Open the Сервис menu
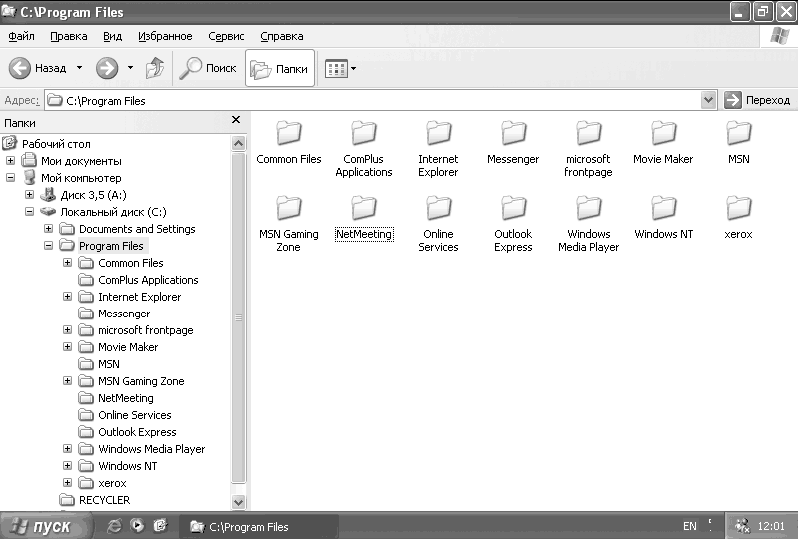 [x=226, y=36]
